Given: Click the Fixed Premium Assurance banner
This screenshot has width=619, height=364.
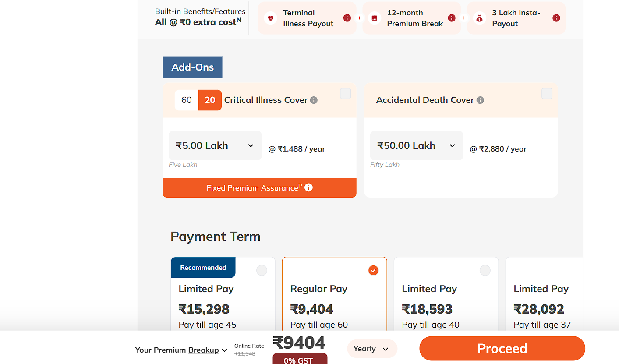Looking at the screenshot, I should pos(254,187).
